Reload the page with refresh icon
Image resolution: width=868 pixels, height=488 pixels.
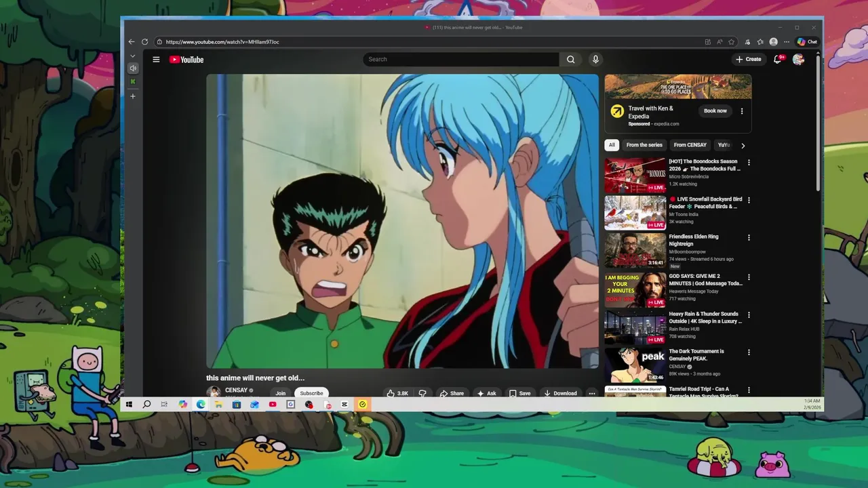click(x=144, y=42)
